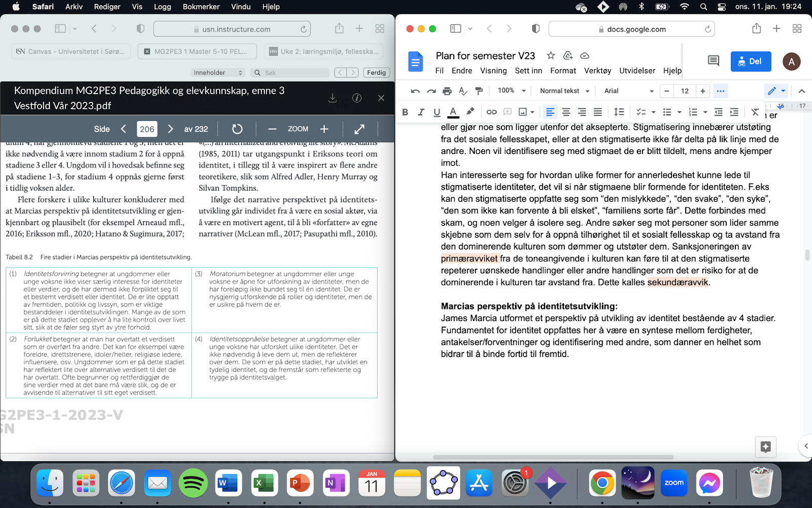
Task: Zoom in the PDF with plus
Action: click(324, 129)
